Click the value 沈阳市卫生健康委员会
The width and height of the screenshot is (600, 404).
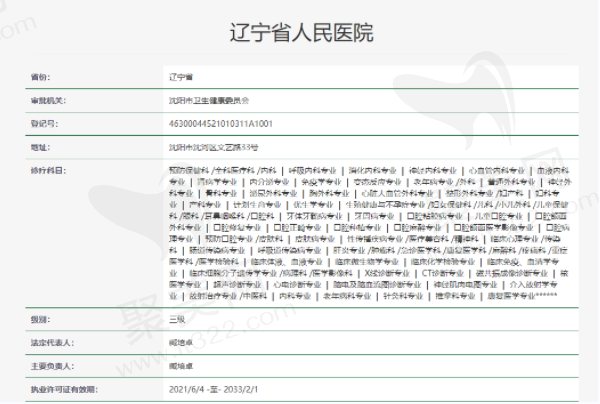(209, 101)
